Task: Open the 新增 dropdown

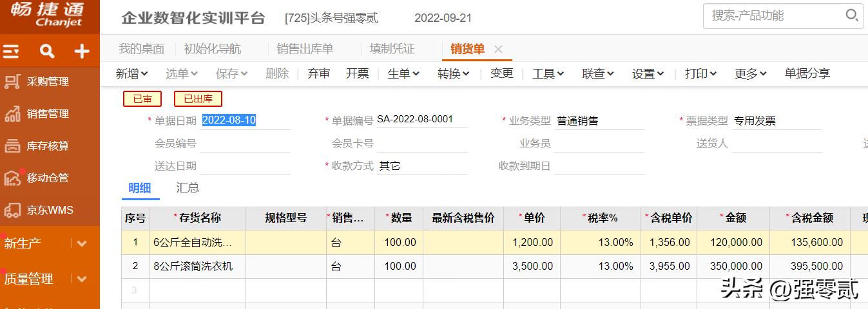Action: tap(132, 74)
